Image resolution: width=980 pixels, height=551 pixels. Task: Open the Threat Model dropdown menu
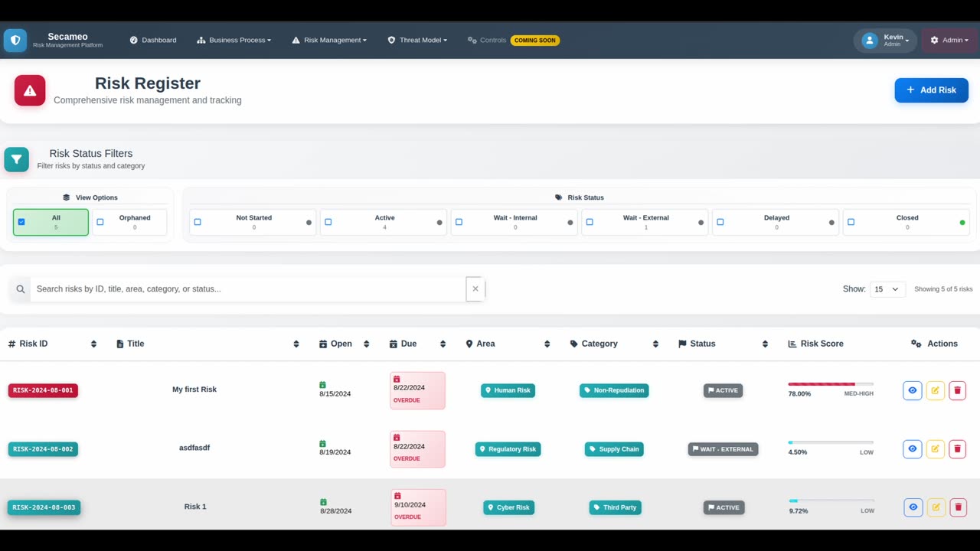click(417, 41)
